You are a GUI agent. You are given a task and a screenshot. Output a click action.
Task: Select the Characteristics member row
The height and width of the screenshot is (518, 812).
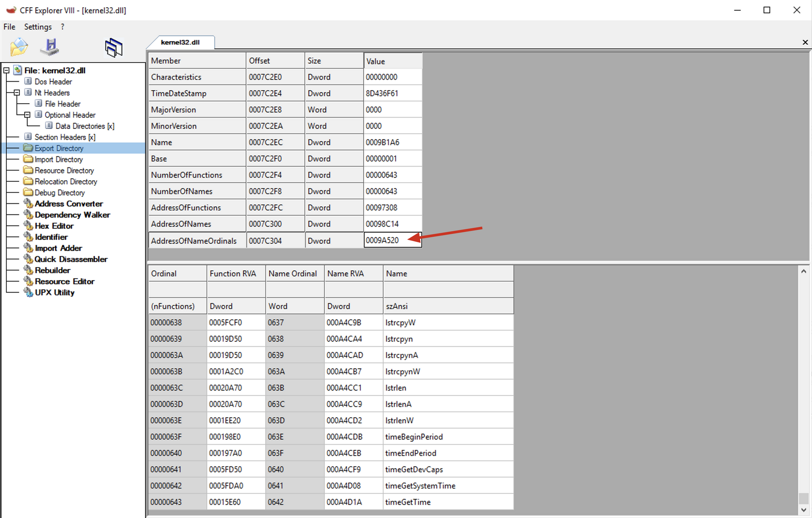[285, 77]
